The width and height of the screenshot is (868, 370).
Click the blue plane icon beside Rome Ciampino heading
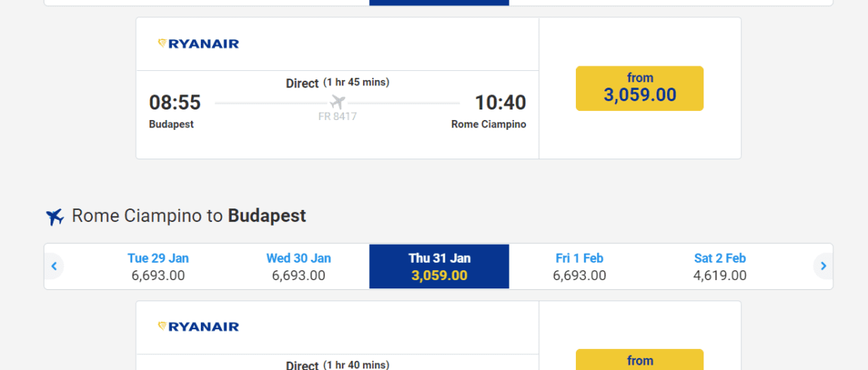(x=55, y=217)
